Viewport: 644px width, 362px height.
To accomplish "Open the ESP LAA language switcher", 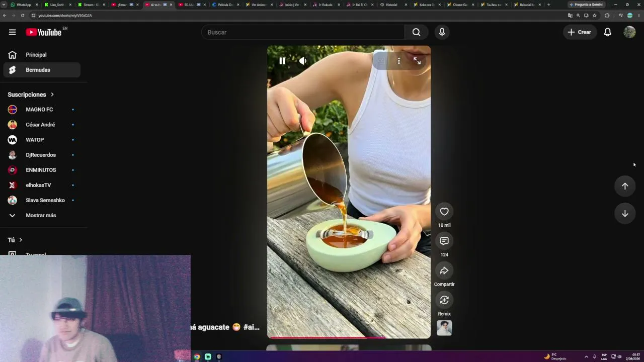I will coord(604,356).
